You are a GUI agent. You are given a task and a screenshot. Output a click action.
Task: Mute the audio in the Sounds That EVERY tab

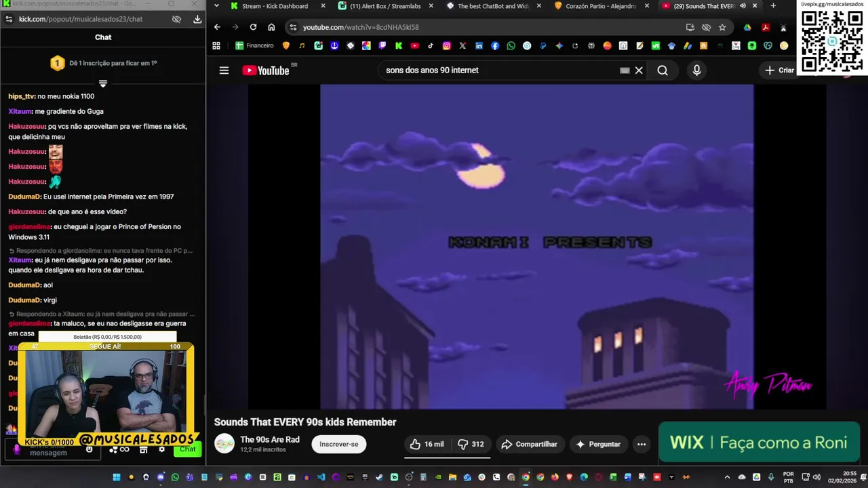pos(743,6)
